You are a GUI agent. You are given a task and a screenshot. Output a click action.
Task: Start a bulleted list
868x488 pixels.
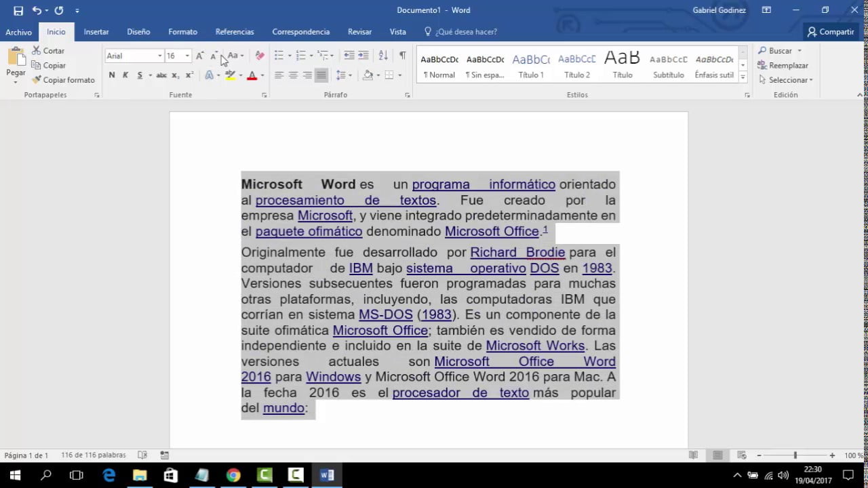tap(279, 56)
